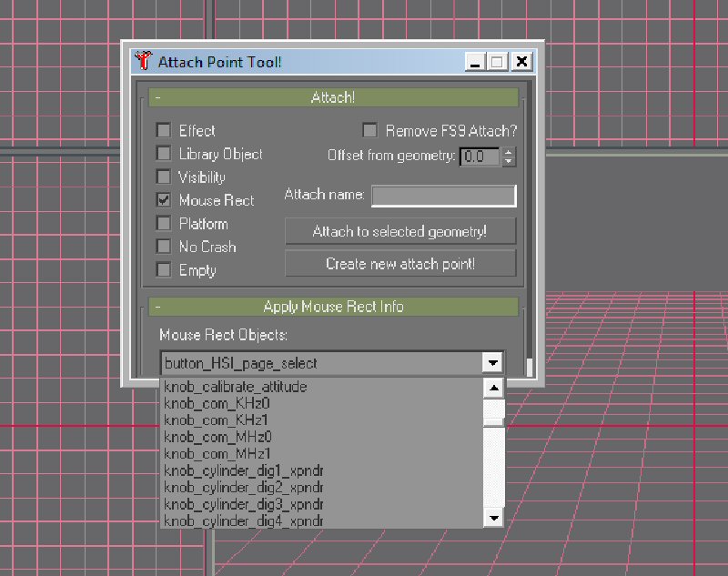Viewport: 728px width, 576px height.
Task: Check the Visibility option
Action: point(164,177)
